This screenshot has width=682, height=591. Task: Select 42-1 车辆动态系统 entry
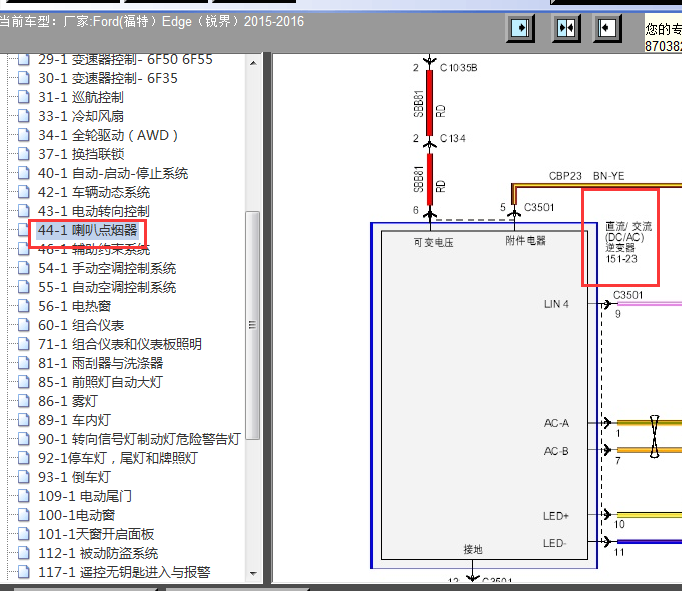pyautogui.click(x=94, y=192)
